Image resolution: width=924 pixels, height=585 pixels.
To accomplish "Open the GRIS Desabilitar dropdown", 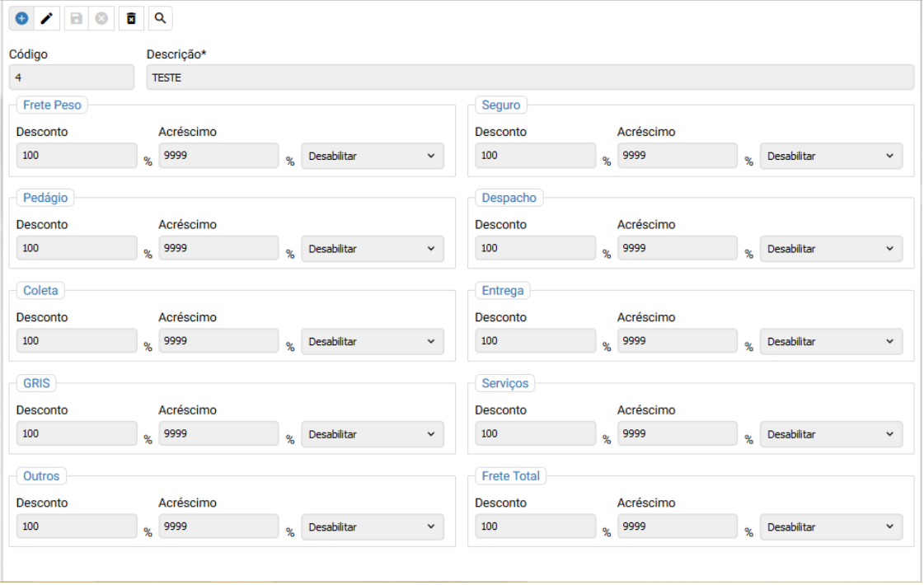I will (373, 434).
